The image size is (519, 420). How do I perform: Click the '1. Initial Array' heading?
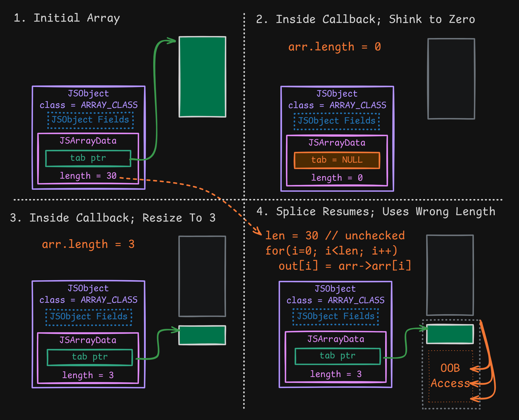pos(67,18)
